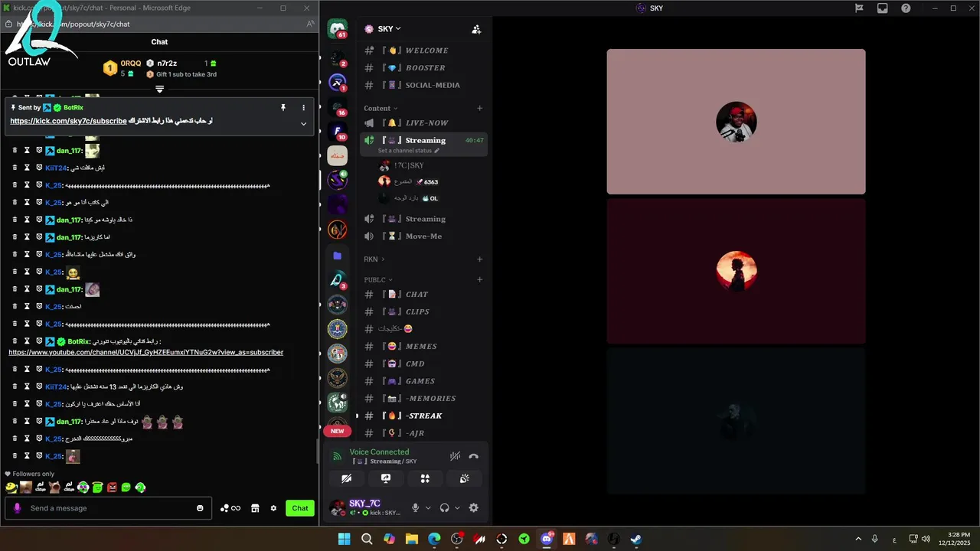Image resolution: width=980 pixels, height=551 pixels.
Task: Jump to NEW unread servers indicator
Action: (x=338, y=431)
